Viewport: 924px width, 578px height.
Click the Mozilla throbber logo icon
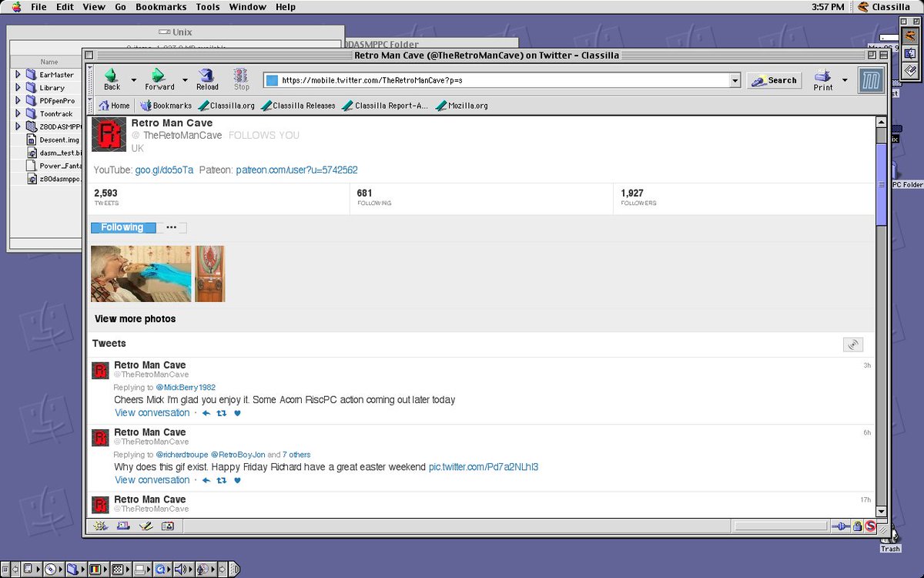pos(871,79)
